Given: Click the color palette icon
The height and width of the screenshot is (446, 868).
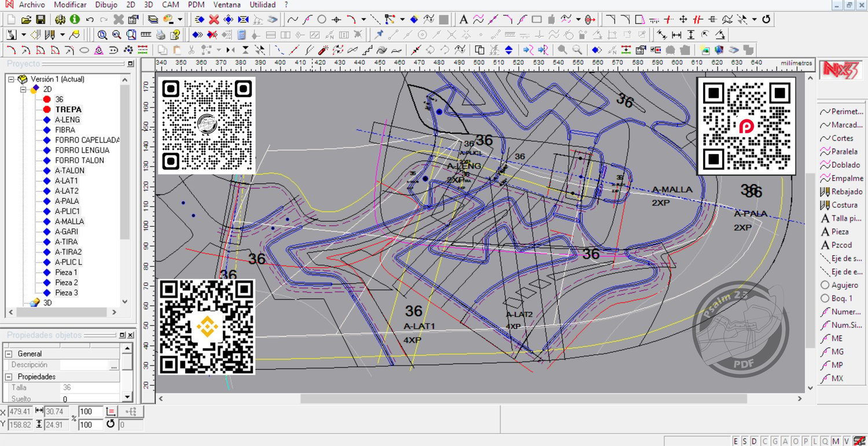Looking at the screenshot, I should click(168, 19).
